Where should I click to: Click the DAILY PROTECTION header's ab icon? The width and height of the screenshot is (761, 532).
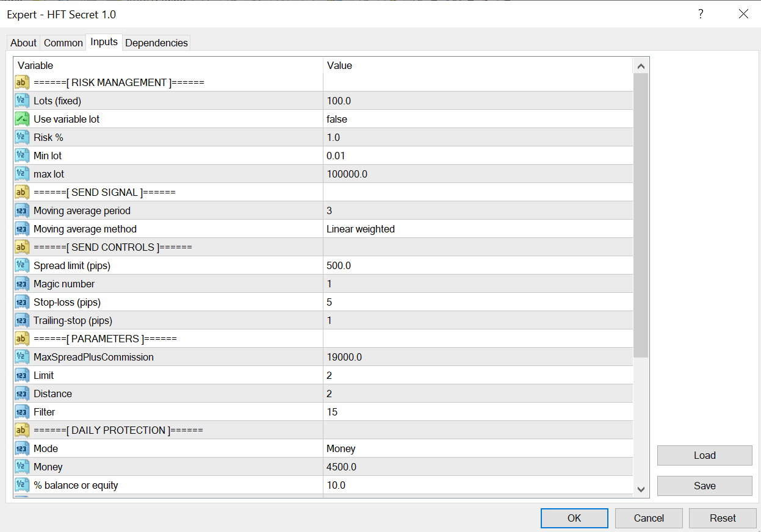tap(22, 430)
